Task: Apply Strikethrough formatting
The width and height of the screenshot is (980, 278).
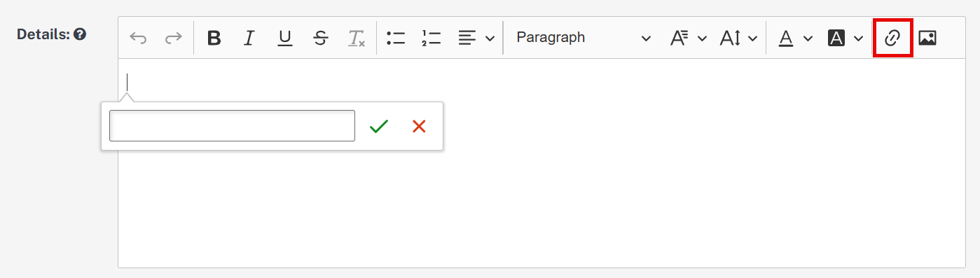Action: click(x=321, y=38)
